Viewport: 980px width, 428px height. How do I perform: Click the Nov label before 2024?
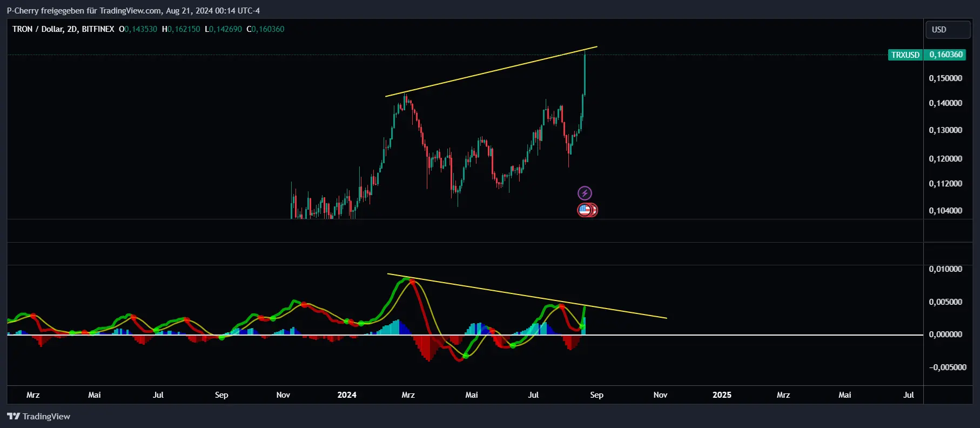point(283,395)
